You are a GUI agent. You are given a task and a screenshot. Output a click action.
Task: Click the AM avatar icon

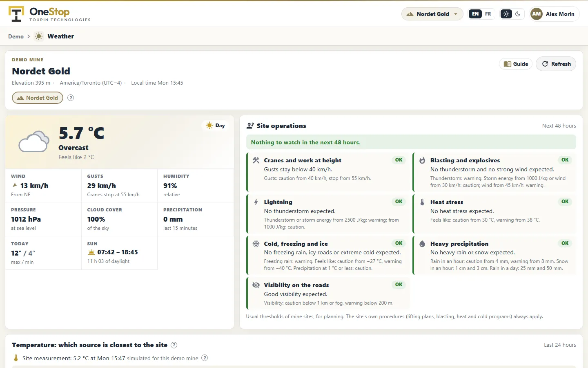click(x=537, y=14)
